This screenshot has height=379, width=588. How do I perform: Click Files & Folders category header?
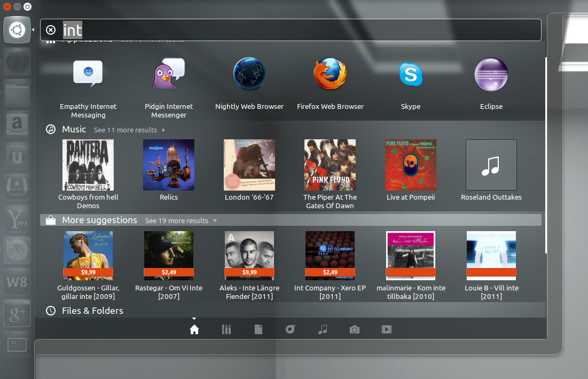point(92,311)
